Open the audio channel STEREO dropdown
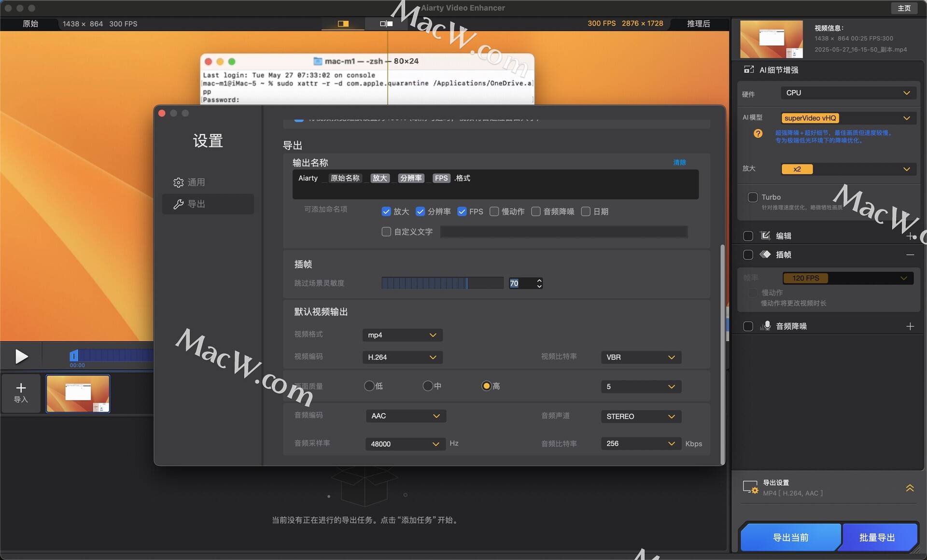Viewport: 927px width, 560px height. pyautogui.click(x=641, y=417)
